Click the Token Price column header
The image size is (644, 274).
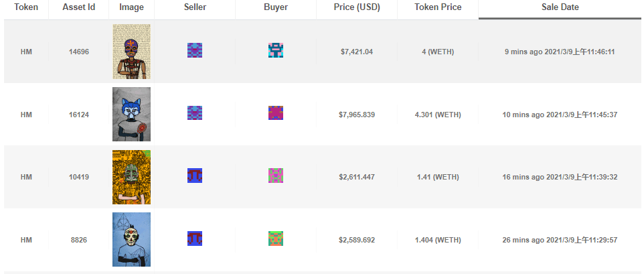pyautogui.click(x=438, y=7)
